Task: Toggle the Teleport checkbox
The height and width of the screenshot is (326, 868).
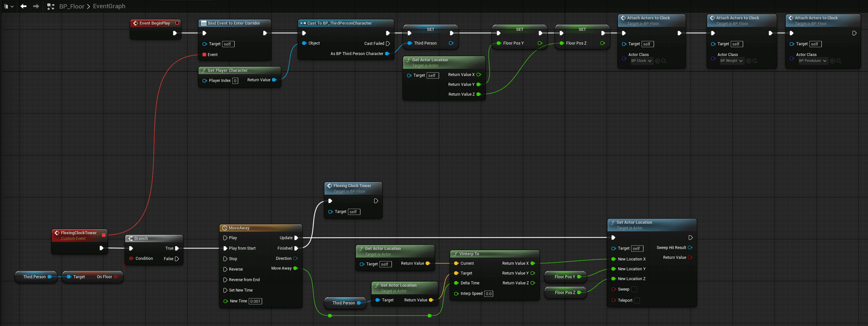Action: click(x=637, y=300)
